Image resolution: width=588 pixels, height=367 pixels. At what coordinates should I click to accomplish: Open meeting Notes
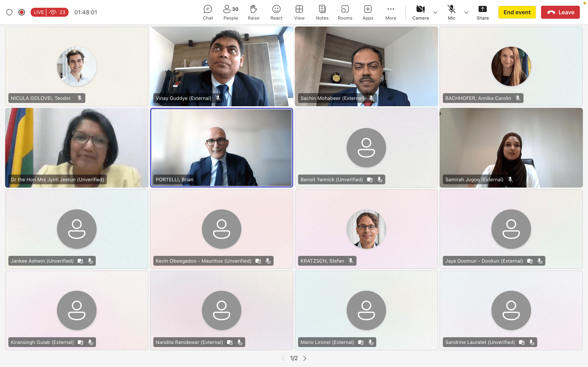[x=322, y=12]
